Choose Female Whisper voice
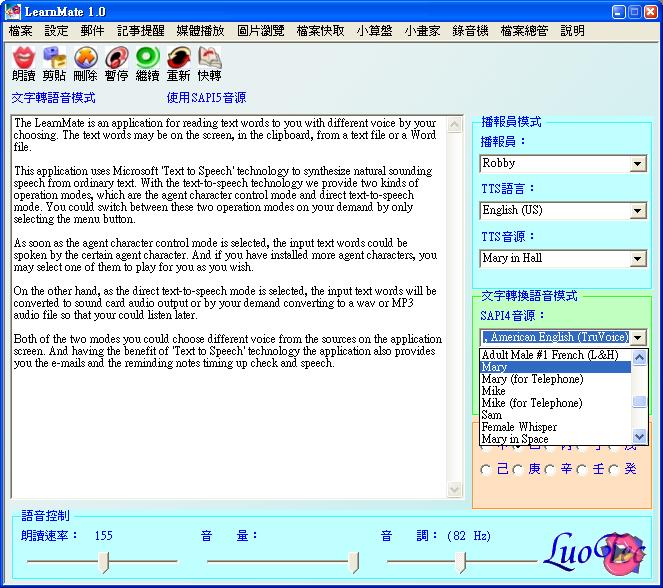Screen dimensions: 663x588 (556, 427)
